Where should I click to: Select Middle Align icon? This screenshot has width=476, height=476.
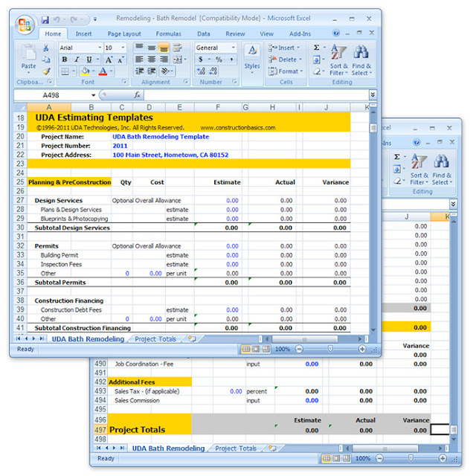[152, 48]
